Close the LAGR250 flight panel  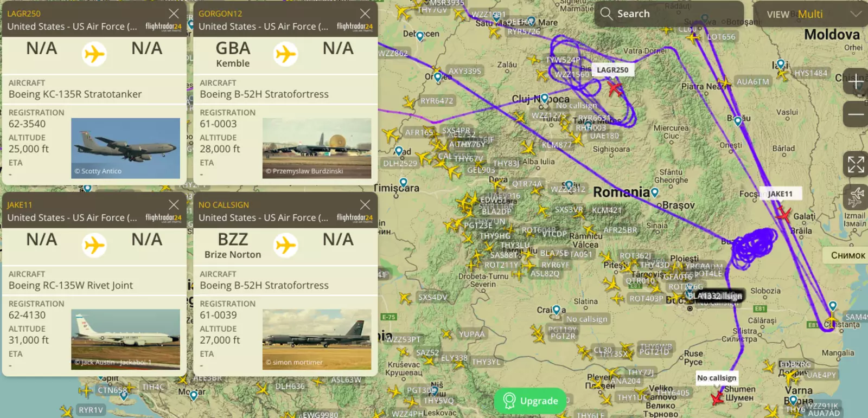click(174, 14)
